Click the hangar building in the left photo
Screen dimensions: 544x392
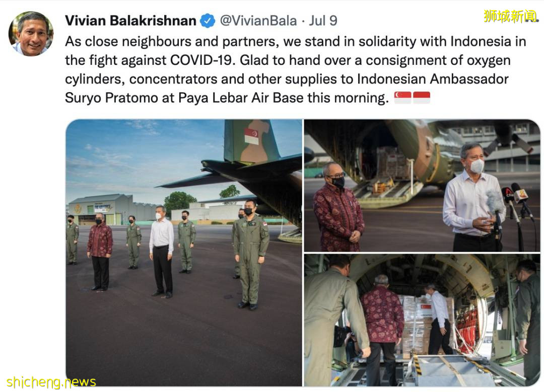tap(101, 209)
